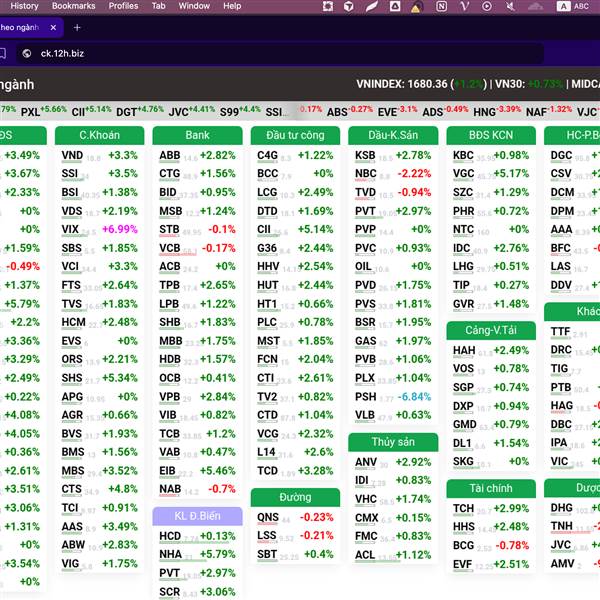Click the '+5.46%' change for EIB

[217, 471]
